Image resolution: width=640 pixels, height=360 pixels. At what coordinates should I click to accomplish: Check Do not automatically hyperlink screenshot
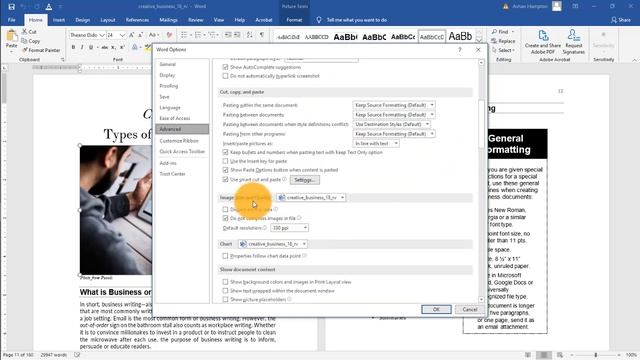(225, 76)
